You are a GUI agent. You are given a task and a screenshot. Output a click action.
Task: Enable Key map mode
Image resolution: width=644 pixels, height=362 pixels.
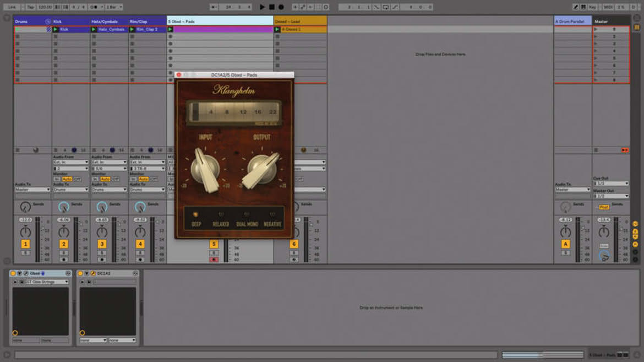point(592,7)
